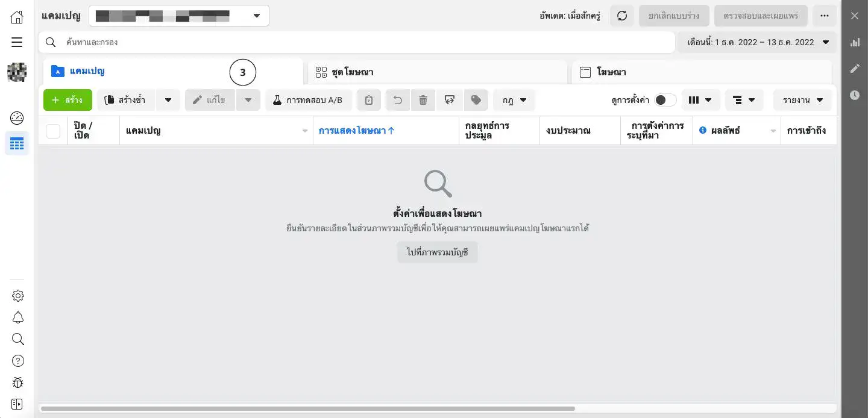Screen dimensions: 868x418
Task: Expand the date range dropdown
Action: [x=758, y=42]
